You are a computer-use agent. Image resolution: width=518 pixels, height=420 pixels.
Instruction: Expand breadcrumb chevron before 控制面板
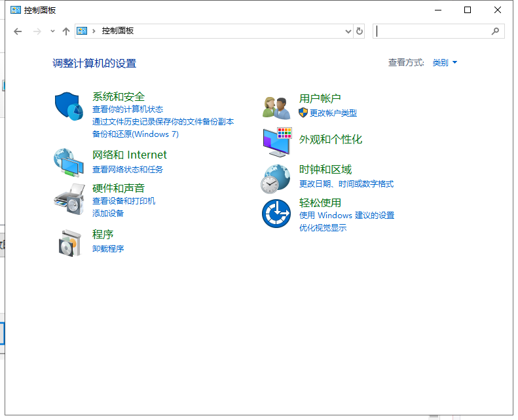(x=94, y=31)
